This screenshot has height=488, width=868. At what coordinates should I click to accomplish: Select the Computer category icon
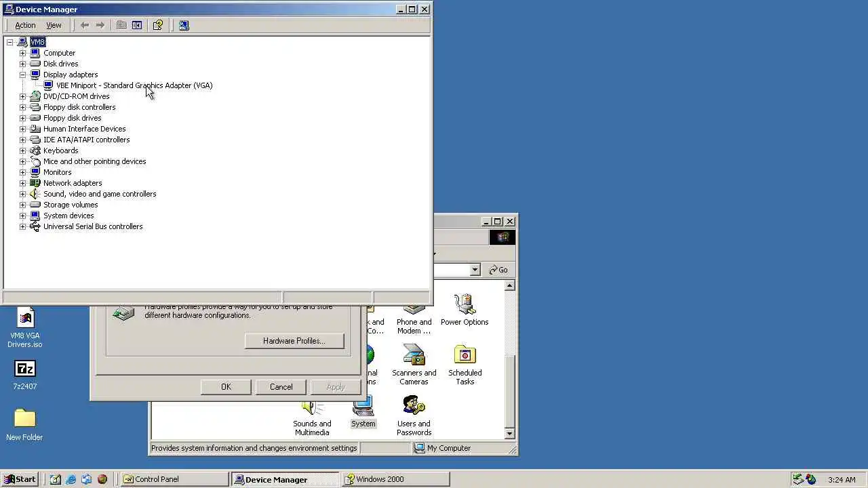[35, 53]
